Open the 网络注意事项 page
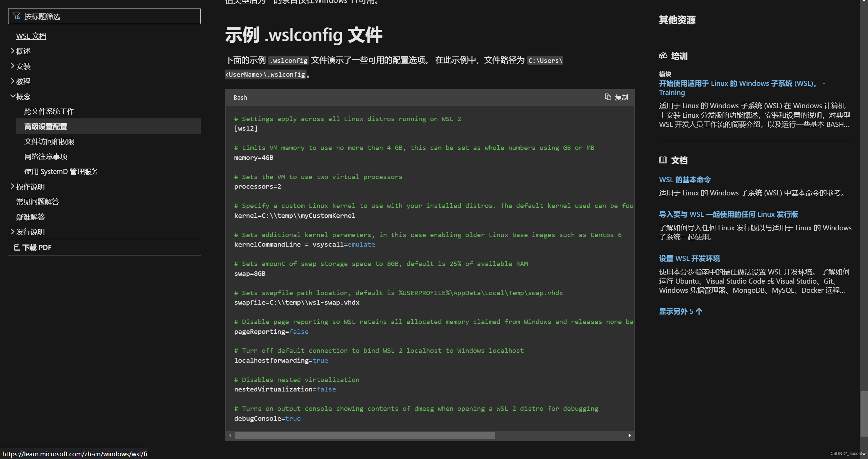This screenshot has height=459, width=868. click(45, 156)
